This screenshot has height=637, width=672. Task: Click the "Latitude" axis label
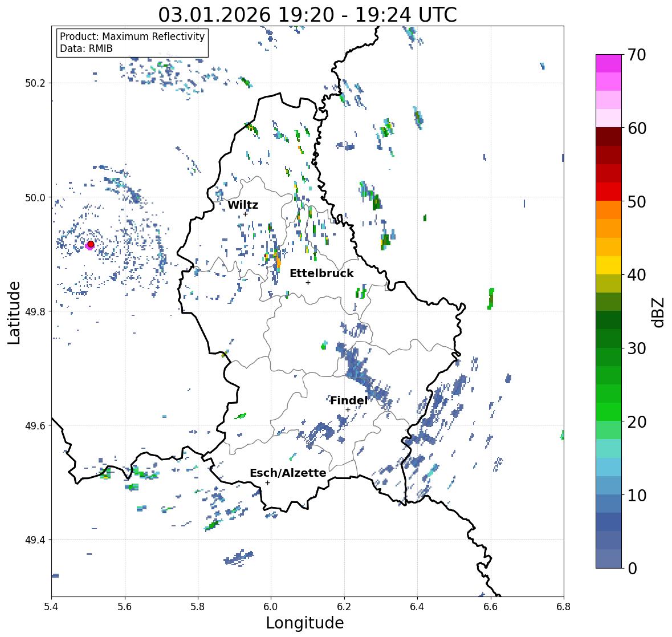14,313
